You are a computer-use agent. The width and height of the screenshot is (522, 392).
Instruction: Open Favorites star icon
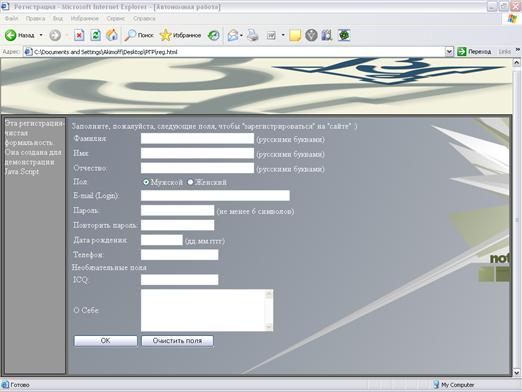click(x=165, y=35)
